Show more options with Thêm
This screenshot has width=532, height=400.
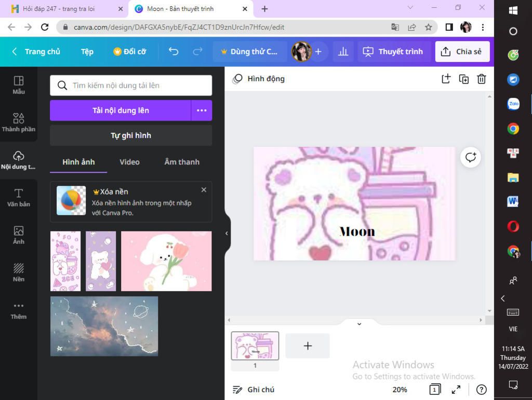tap(19, 311)
